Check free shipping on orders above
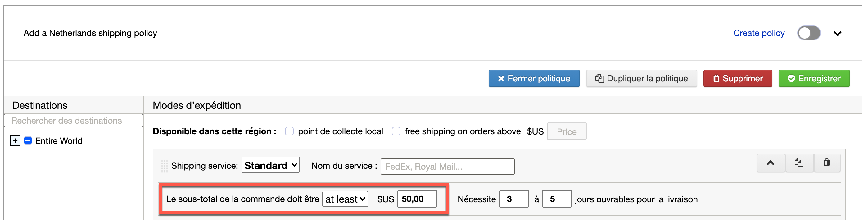The image size is (868, 220). click(396, 131)
